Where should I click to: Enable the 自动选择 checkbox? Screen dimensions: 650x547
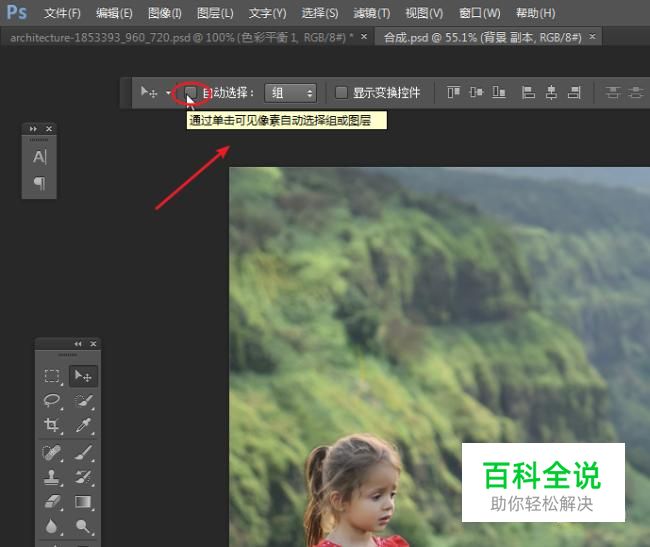point(191,92)
